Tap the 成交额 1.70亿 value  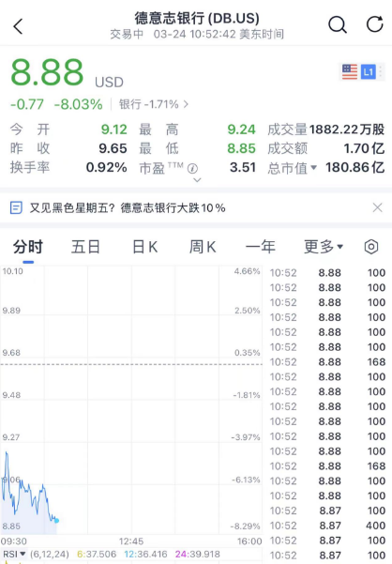coord(364,148)
